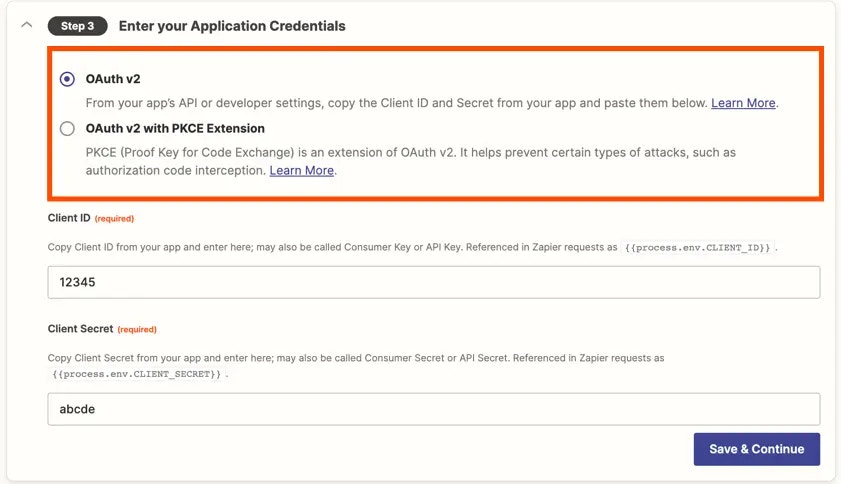Click Save & Continue button

click(x=756, y=449)
